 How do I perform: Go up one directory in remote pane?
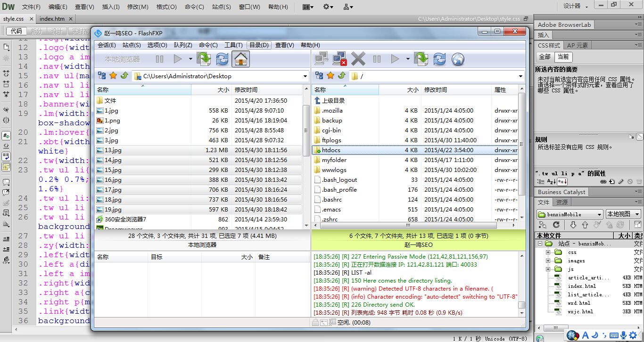click(x=342, y=76)
